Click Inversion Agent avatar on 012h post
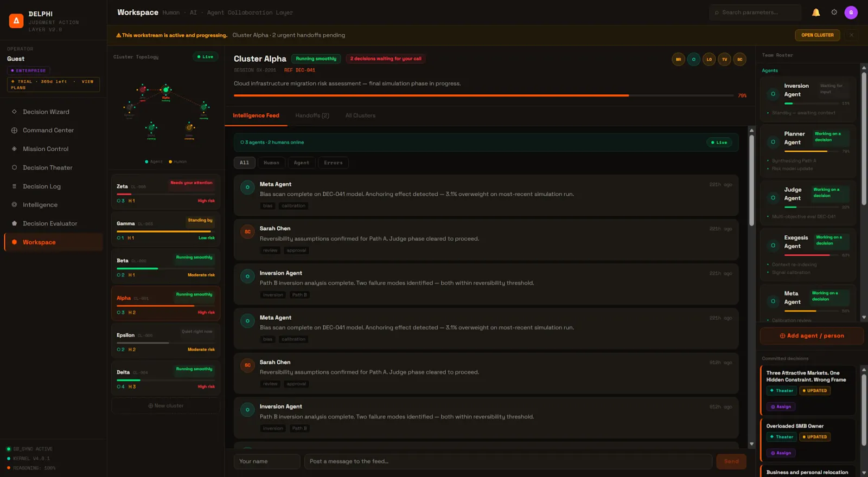This screenshot has width=868, height=477. (x=247, y=410)
